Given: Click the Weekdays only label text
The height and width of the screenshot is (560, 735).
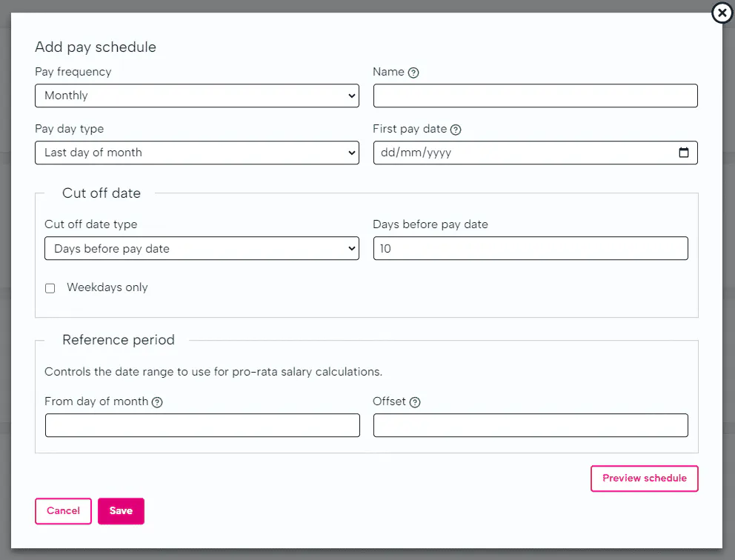Looking at the screenshot, I should (107, 287).
